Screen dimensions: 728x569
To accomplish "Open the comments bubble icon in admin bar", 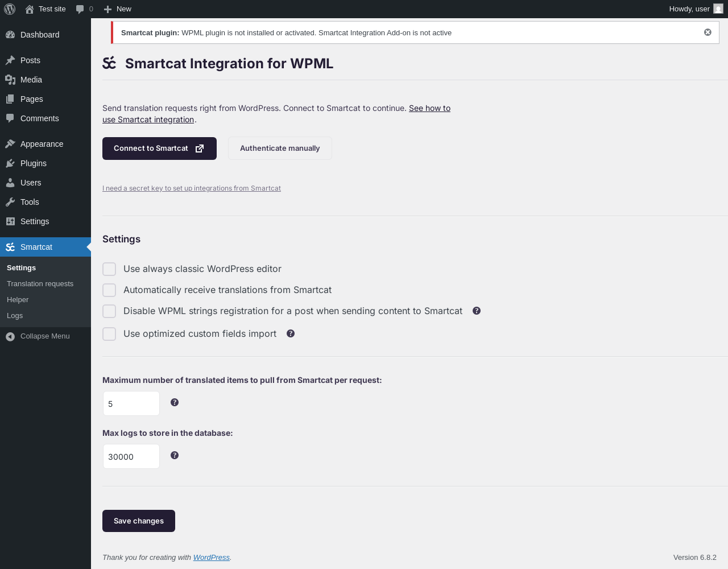I will tap(80, 9).
